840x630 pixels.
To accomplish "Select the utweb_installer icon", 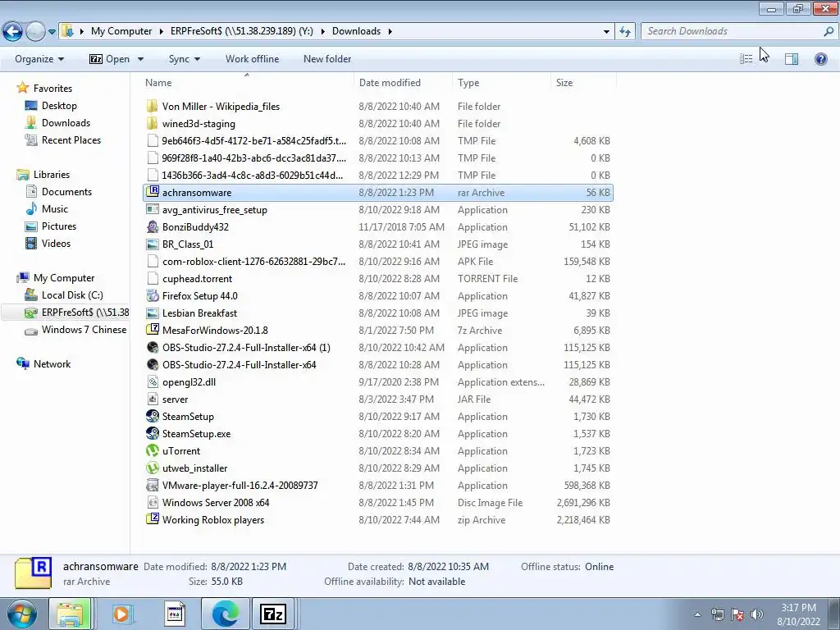I will point(153,468).
